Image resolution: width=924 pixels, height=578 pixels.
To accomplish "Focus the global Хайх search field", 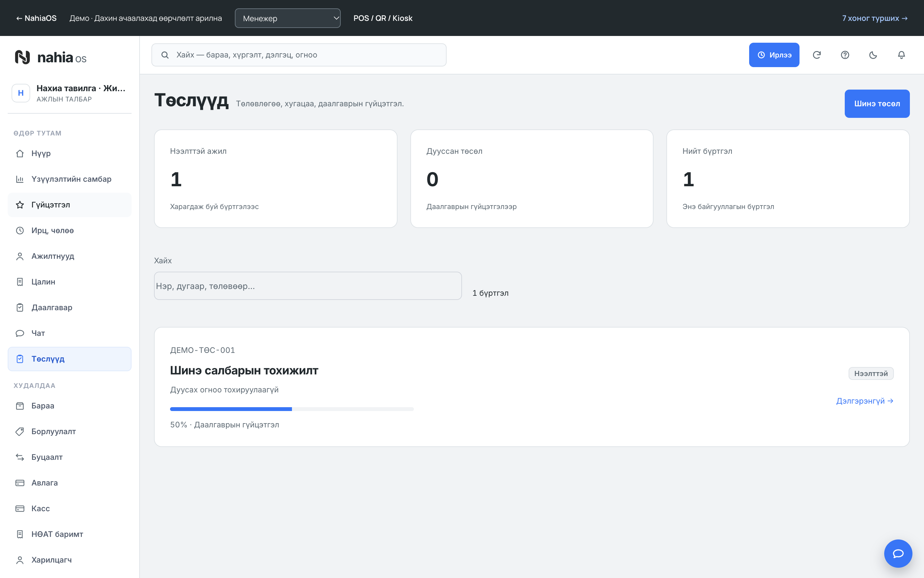I will coord(299,55).
